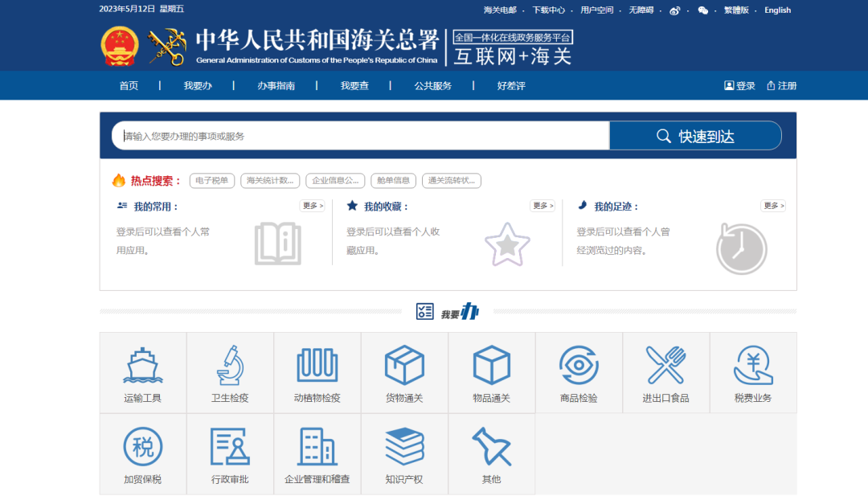Click the 中华人民共和国海关总署 site title
868x500 pixels.
[x=317, y=40]
